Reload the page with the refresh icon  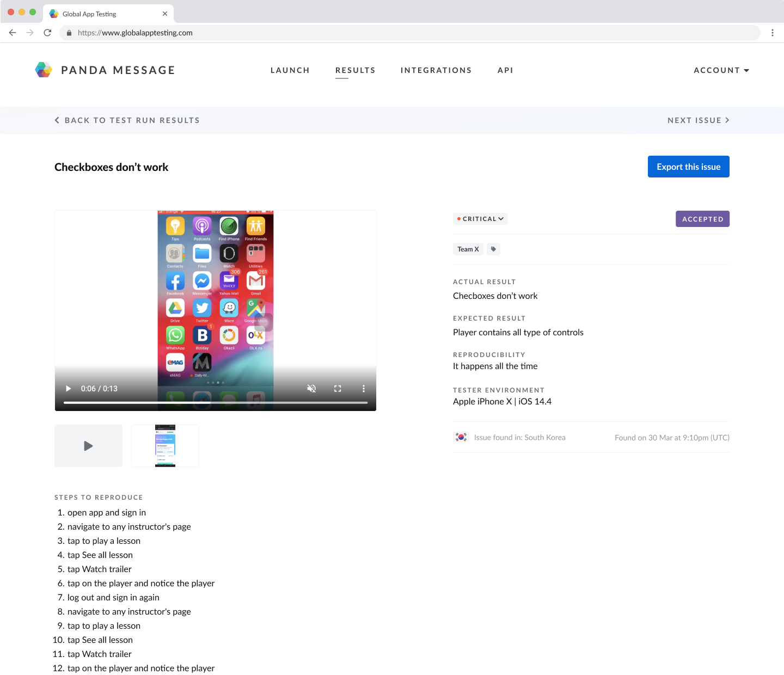47,33
